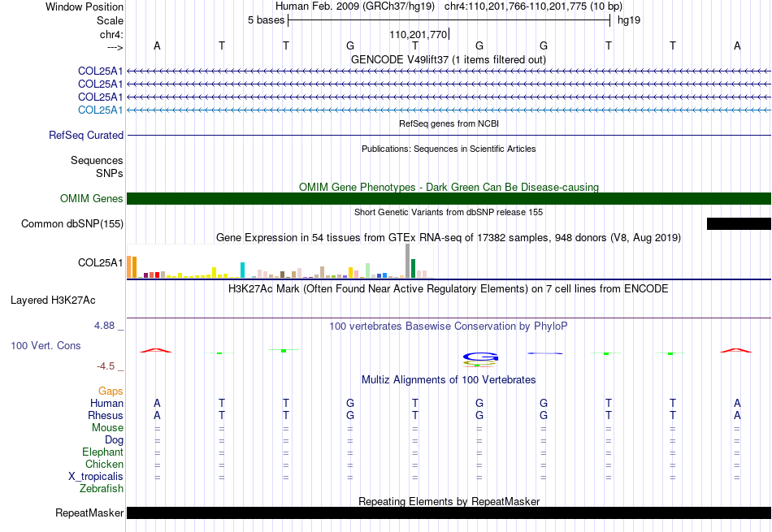
Task: Click the chr4:110,201,766-110,201,775 position text
Action: point(533,6)
